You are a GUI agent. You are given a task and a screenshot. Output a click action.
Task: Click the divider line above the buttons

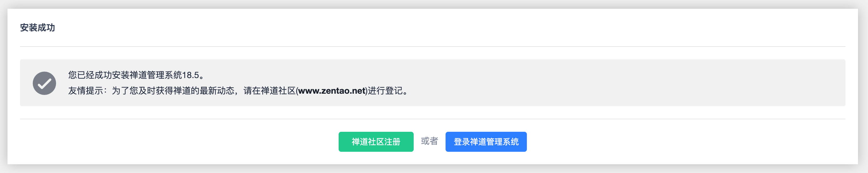coord(432,119)
